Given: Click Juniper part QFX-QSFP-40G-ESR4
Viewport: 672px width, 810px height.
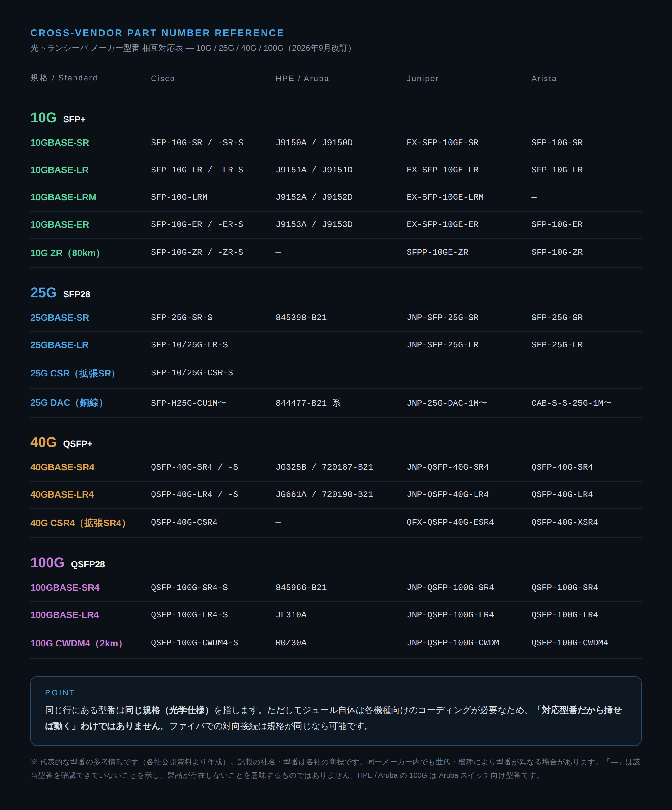Looking at the screenshot, I should 450,522.
